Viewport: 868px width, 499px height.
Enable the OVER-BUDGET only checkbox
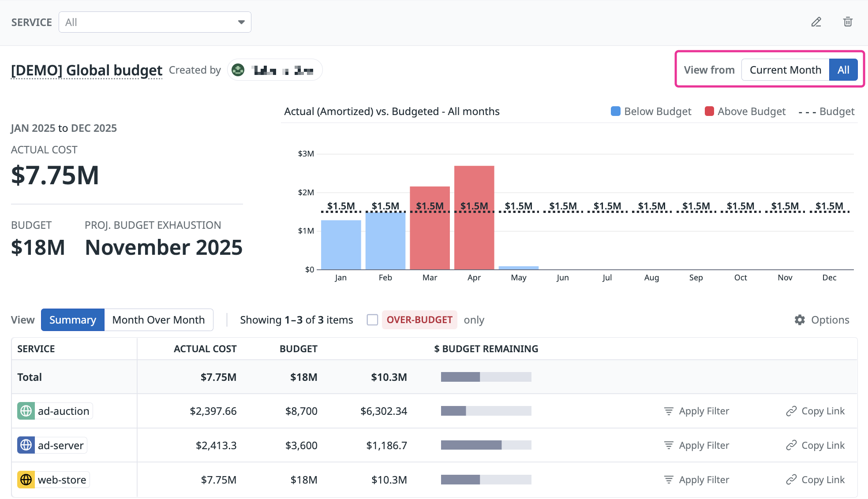tap(372, 320)
